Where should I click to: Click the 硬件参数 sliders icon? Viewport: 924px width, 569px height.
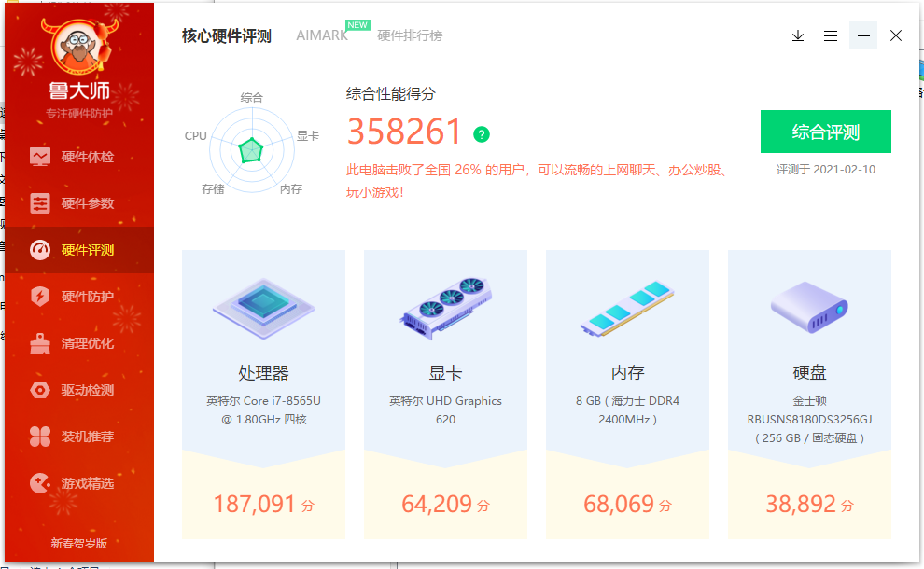click(40, 203)
